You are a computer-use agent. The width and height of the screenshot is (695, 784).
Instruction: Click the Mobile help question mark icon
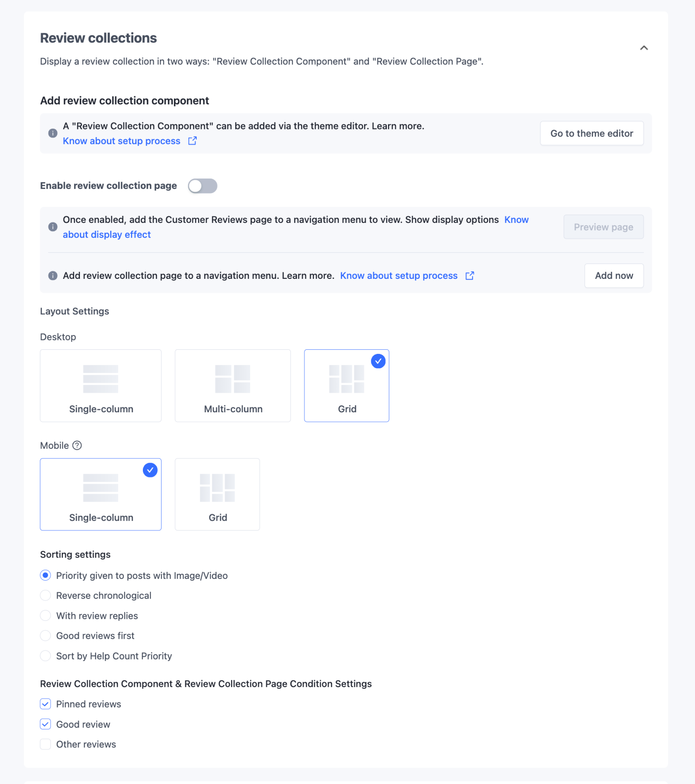(x=77, y=445)
